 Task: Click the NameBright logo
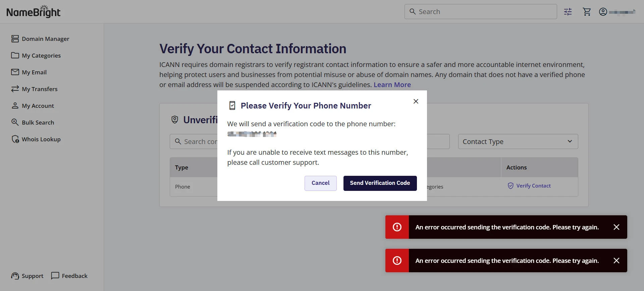coord(33,12)
